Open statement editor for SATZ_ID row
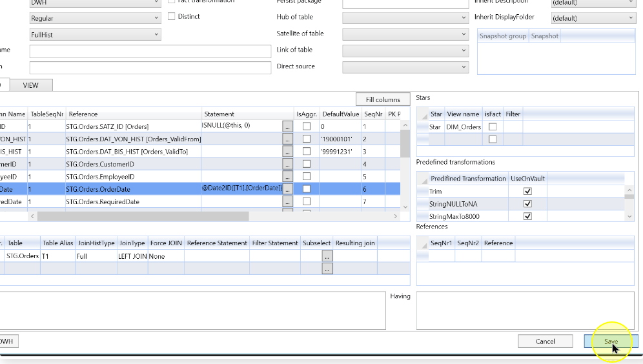Screen dimensions: 643x364 pos(287,126)
